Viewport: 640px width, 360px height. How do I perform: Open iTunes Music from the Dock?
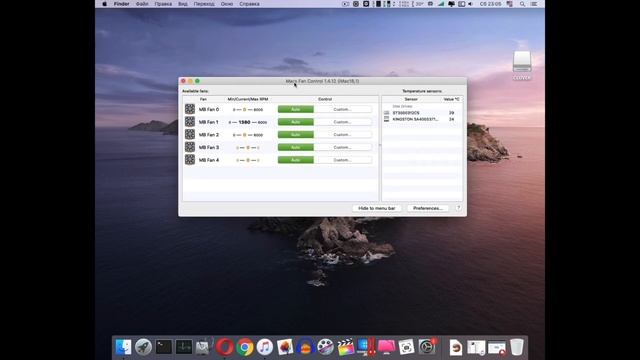click(x=264, y=347)
